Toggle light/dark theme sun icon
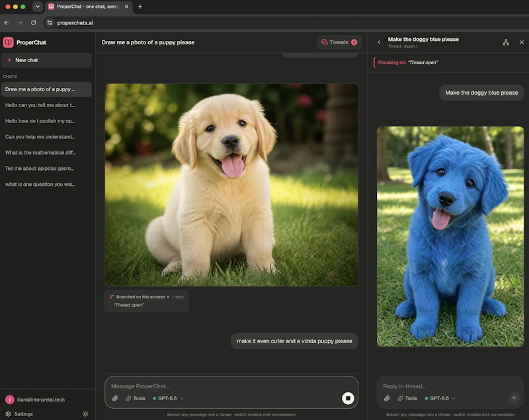529x420 pixels. pyautogui.click(x=85, y=414)
